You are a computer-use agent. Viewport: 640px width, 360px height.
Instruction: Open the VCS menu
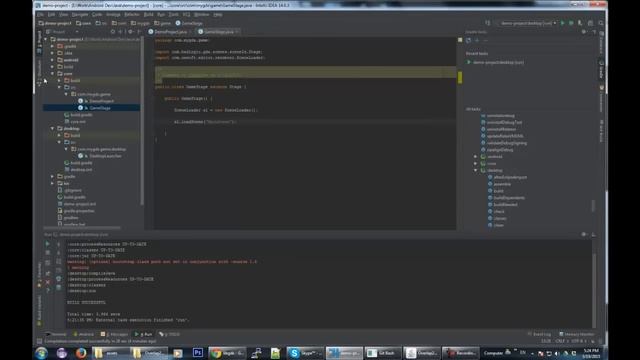(186, 15)
